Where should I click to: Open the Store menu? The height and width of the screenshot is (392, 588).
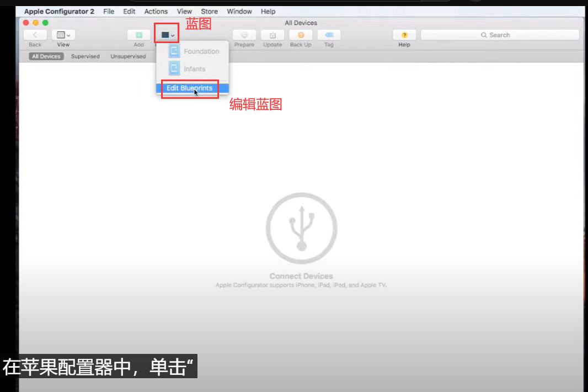[x=209, y=11]
